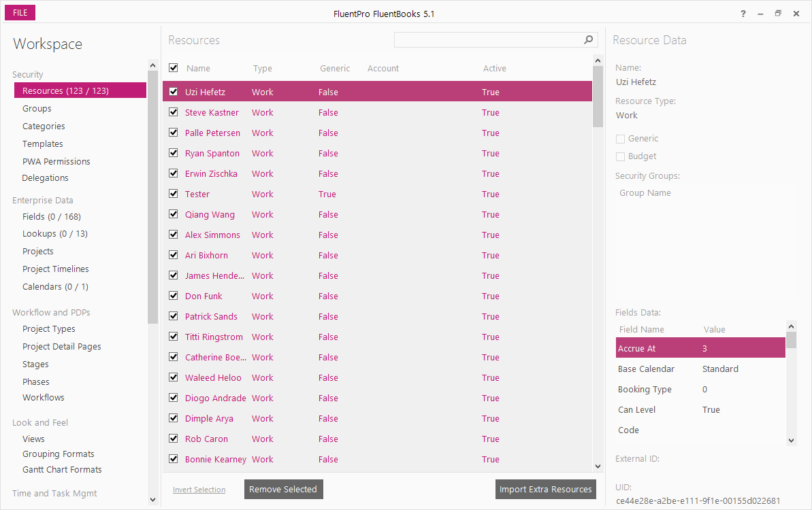Sort by the Active column header

(495, 68)
